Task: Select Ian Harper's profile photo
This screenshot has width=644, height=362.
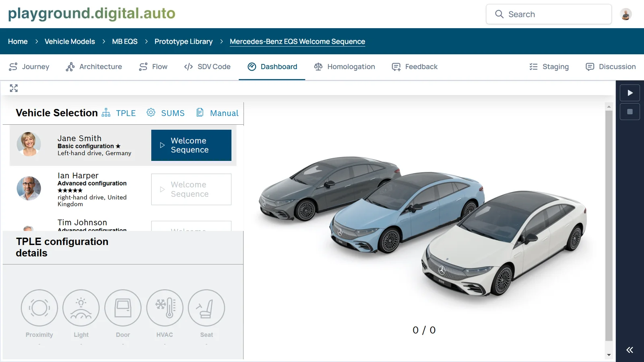Action: (29, 188)
